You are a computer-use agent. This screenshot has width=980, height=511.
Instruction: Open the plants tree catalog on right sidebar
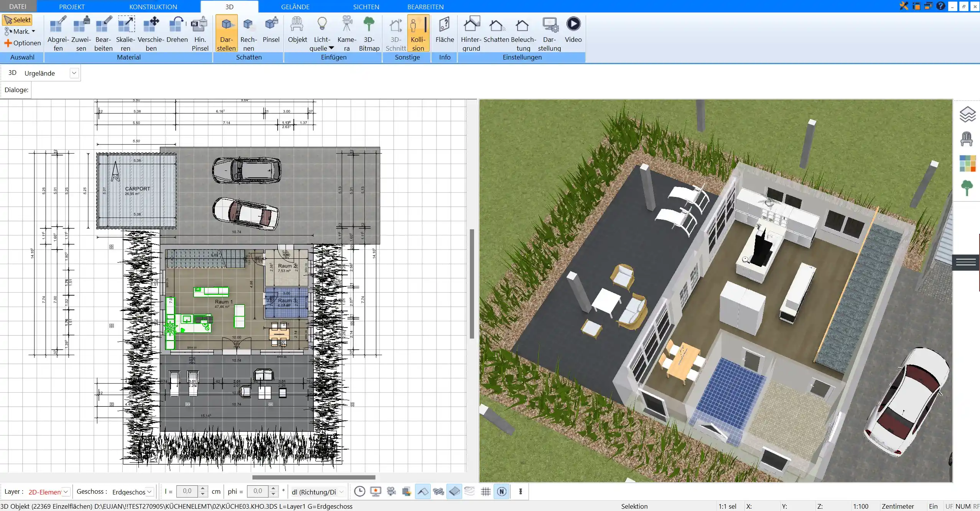click(967, 188)
